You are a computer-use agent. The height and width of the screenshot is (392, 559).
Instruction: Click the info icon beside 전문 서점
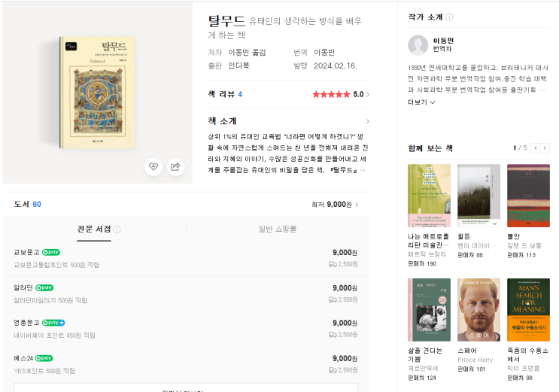click(117, 229)
